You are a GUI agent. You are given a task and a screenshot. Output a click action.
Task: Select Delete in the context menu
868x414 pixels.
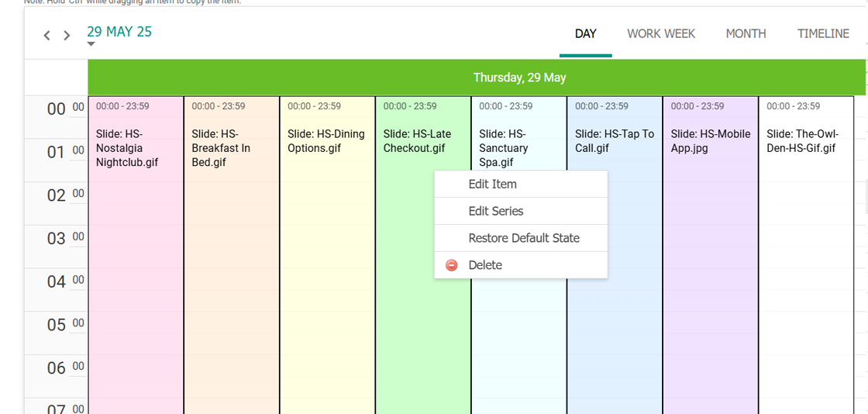click(x=521, y=266)
